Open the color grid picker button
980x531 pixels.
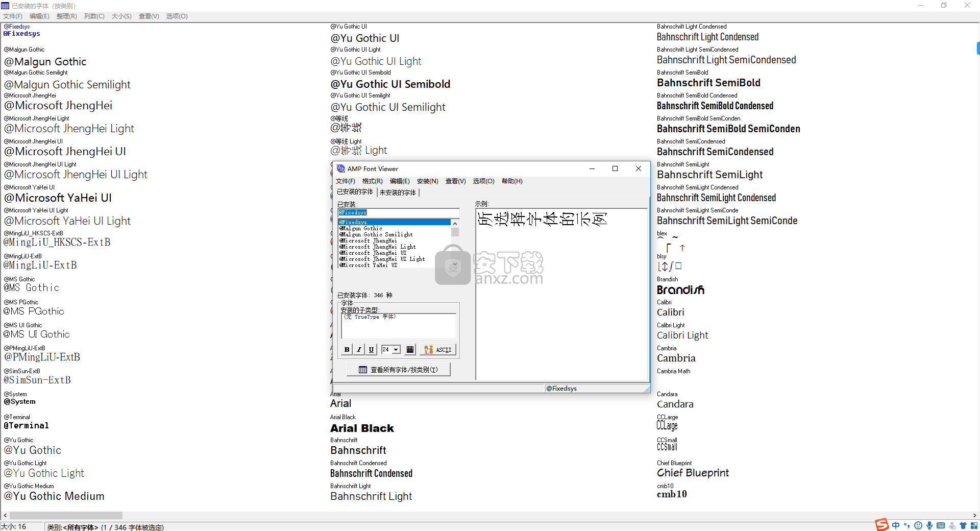point(410,350)
